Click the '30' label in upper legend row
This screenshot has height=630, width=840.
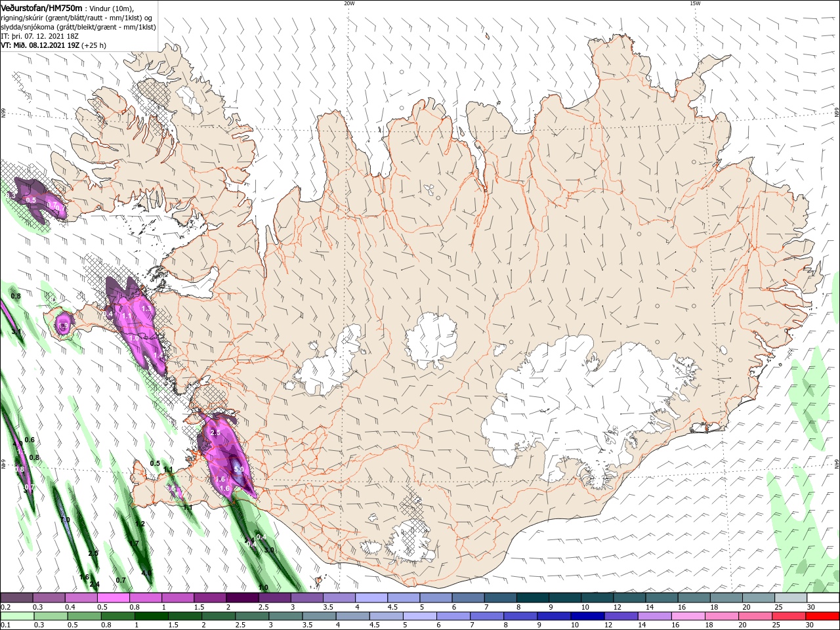click(811, 607)
